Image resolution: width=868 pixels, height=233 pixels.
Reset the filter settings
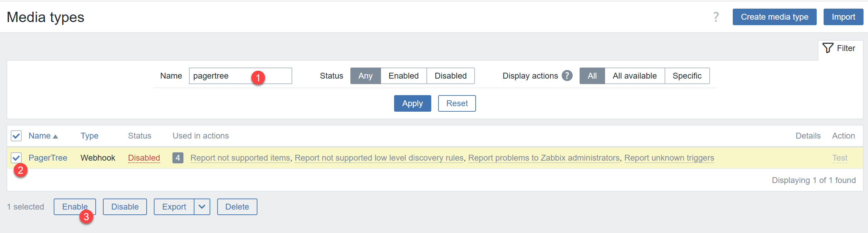pos(457,103)
